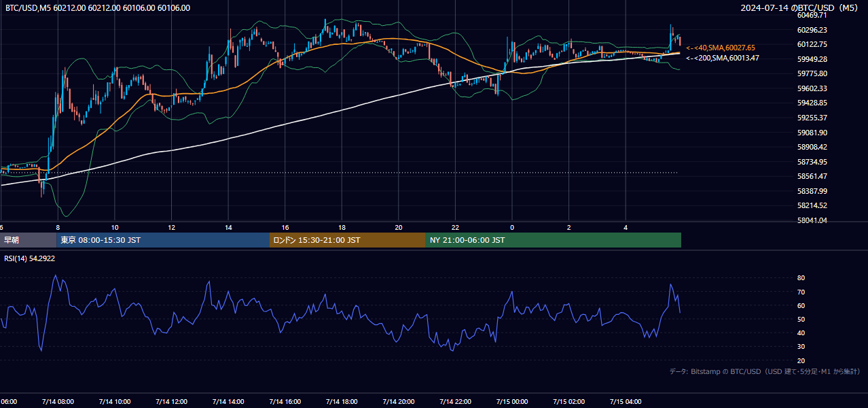
Task: Click the 58387.99 price axis label
Action: [x=812, y=191]
